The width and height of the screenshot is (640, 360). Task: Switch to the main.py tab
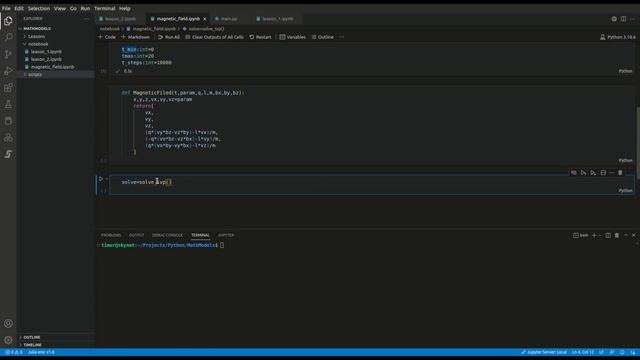[229, 19]
